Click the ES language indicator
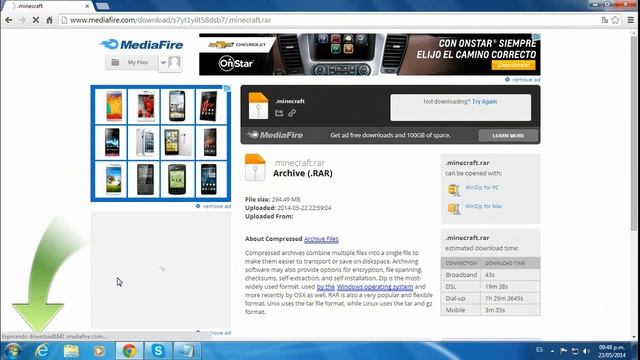 pos(540,350)
